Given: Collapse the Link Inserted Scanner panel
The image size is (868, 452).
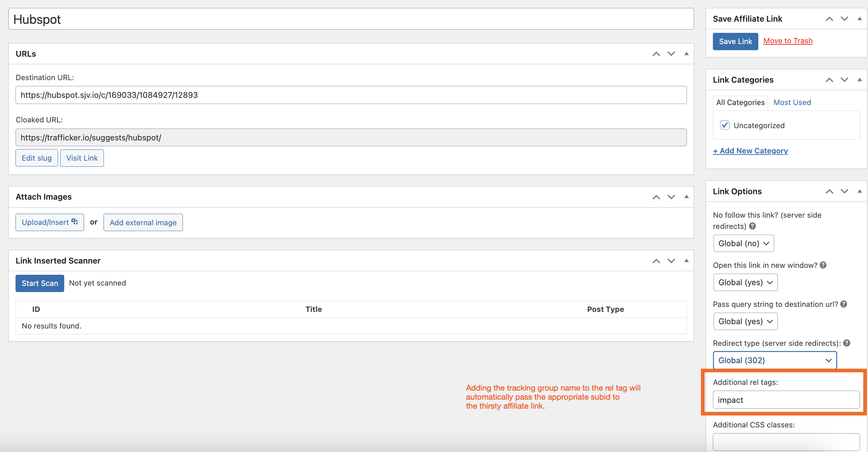Looking at the screenshot, I should coord(686,261).
